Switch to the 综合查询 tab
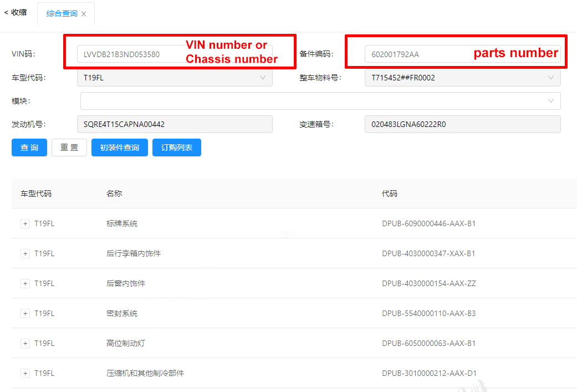Screen dimensions: 577x392 [x=62, y=14]
